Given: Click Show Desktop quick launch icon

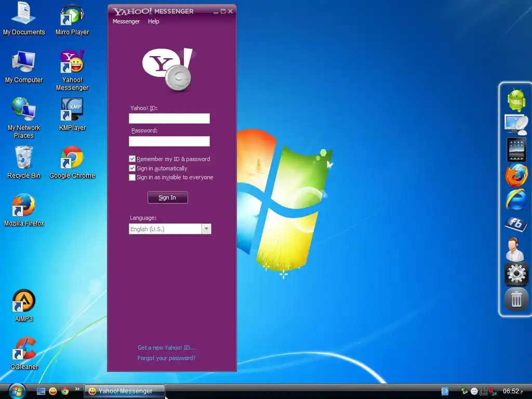Looking at the screenshot, I should click(41, 391).
